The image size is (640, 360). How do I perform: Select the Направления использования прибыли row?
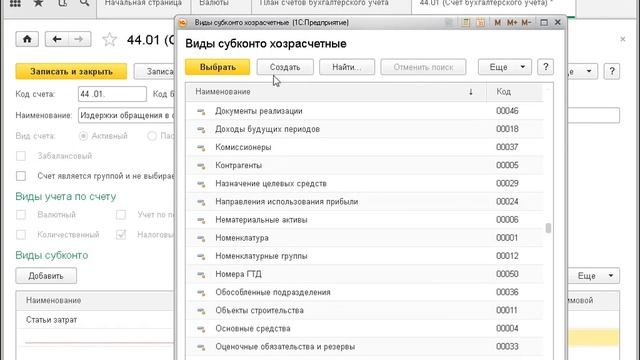pyautogui.click(x=364, y=202)
